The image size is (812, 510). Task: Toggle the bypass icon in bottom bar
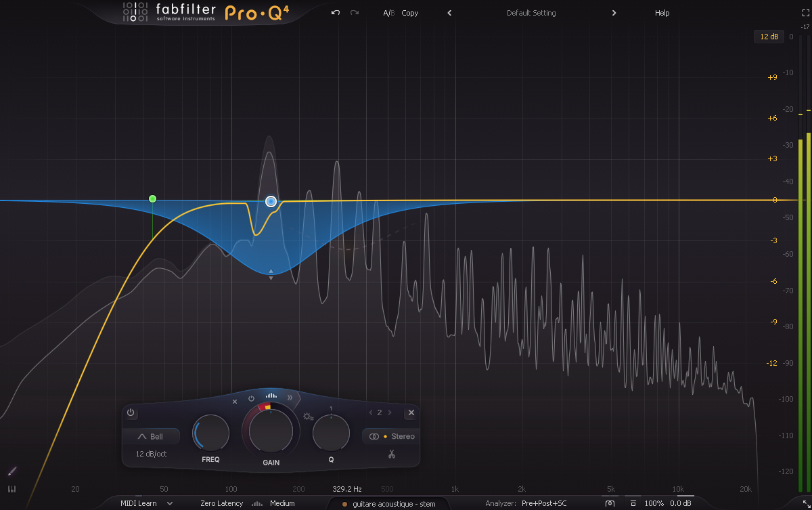[x=610, y=503]
